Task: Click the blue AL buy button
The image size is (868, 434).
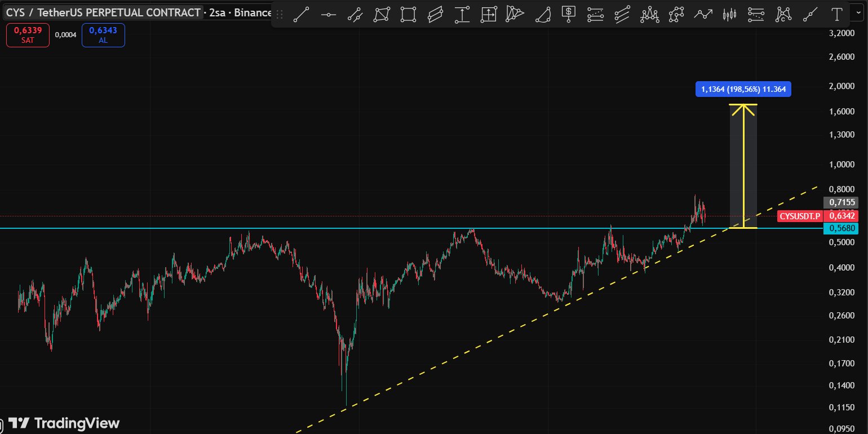Action: coord(103,35)
